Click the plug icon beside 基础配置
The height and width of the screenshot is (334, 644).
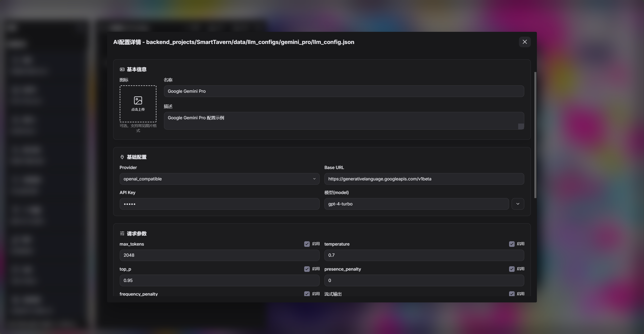[x=122, y=157]
